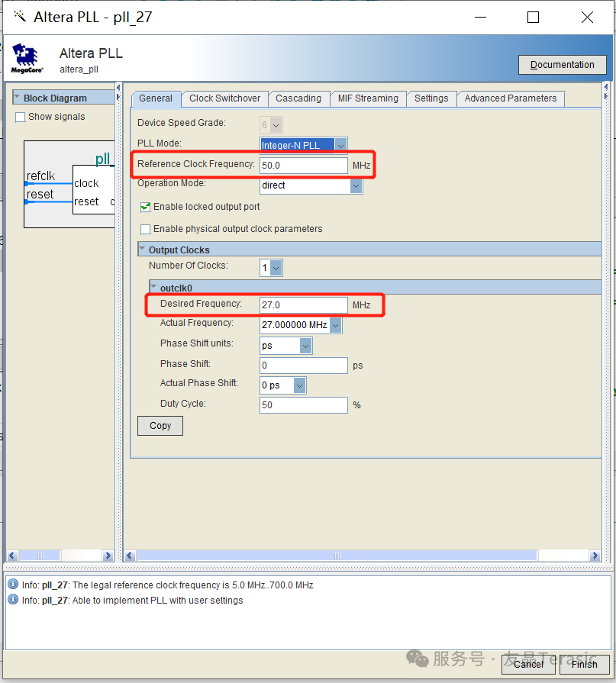The height and width of the screenshot is (683, 616).
Task: Click the second Info icon in messages
Action: [13, 599]
